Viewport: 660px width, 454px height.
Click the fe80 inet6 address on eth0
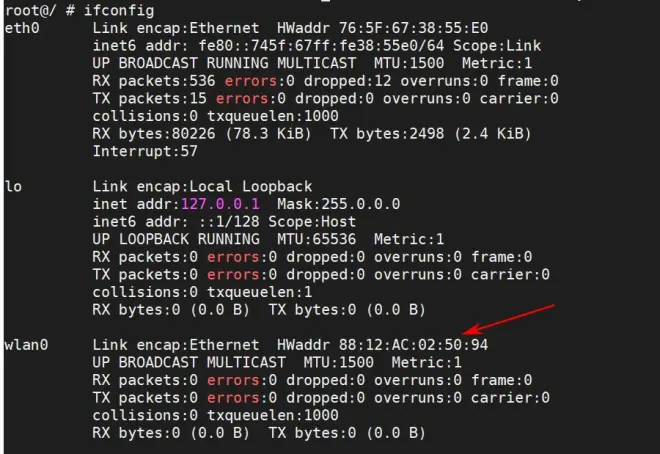pos(321,46)
